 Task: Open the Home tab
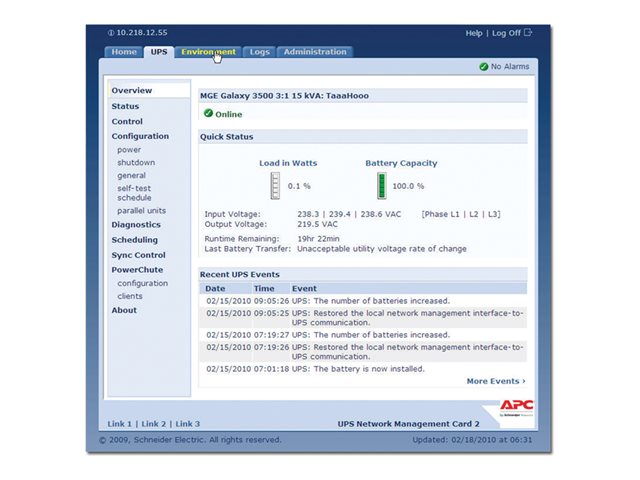click(124, 52)
